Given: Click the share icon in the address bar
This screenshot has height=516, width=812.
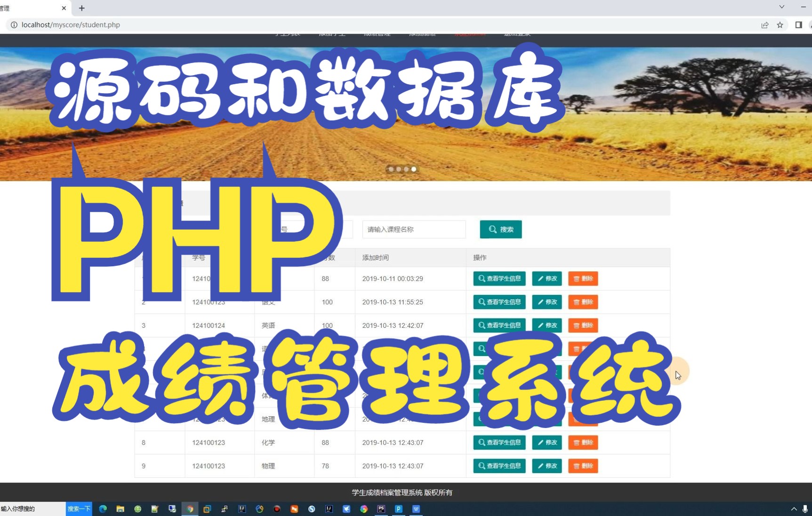Looking at the screenshot, I should [764, 25].
